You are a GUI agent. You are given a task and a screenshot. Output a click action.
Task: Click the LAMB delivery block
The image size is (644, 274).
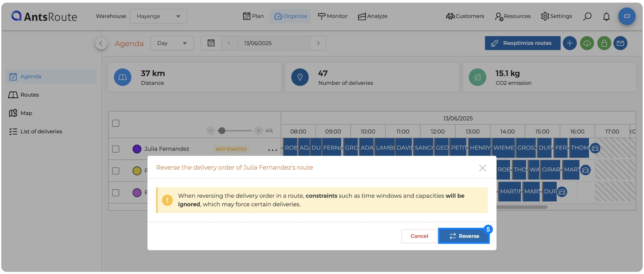coord(385,147)
